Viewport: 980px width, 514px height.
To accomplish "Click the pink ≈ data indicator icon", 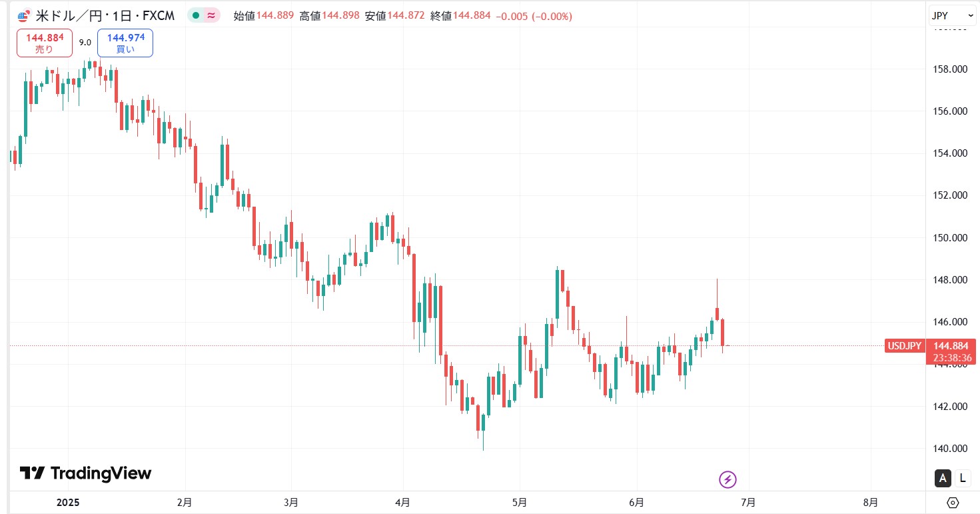I will tap(211, 16).
